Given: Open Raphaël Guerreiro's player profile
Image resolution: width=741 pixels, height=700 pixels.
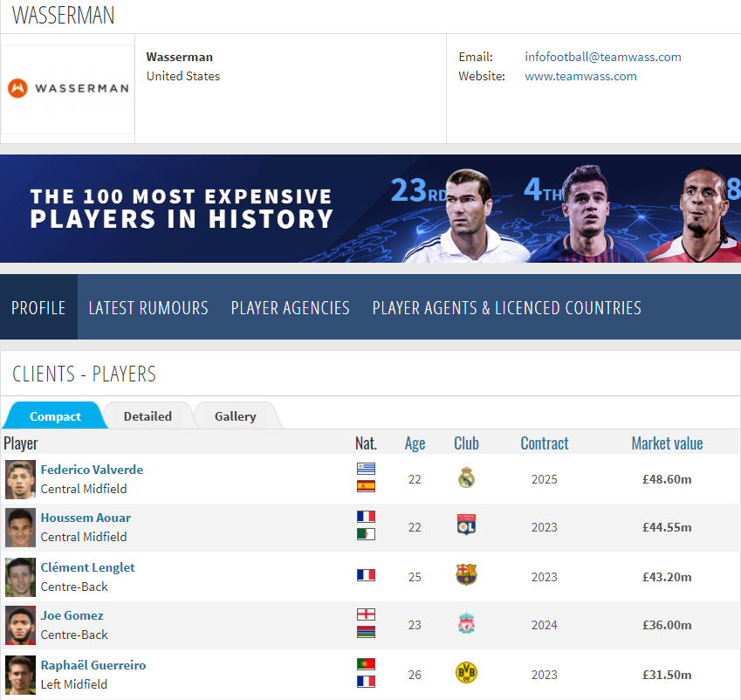Looking at the screenshot, I should [93, 665].
